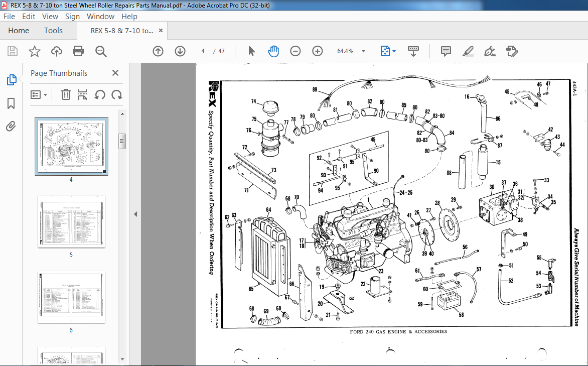Open the File menu

(x=9, y=17)
